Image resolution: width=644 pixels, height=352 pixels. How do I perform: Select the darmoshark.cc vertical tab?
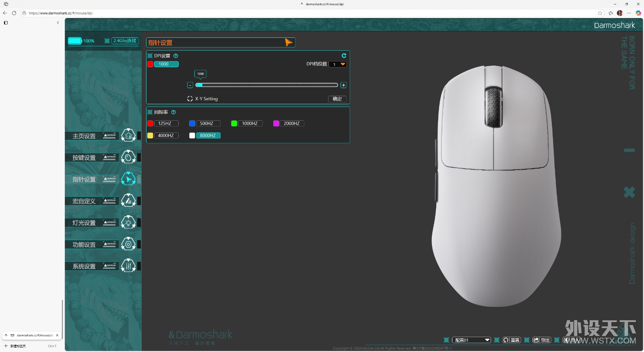[x=31, y=335]
